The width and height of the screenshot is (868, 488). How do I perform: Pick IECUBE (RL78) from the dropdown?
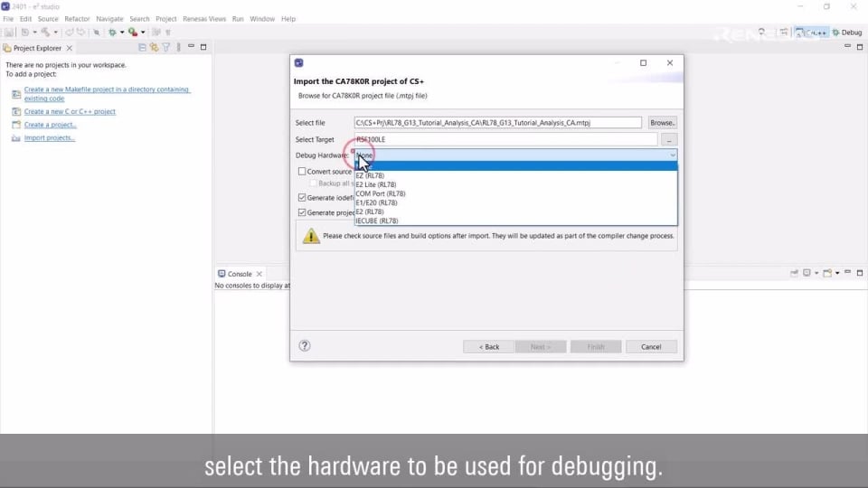[377, 221]
